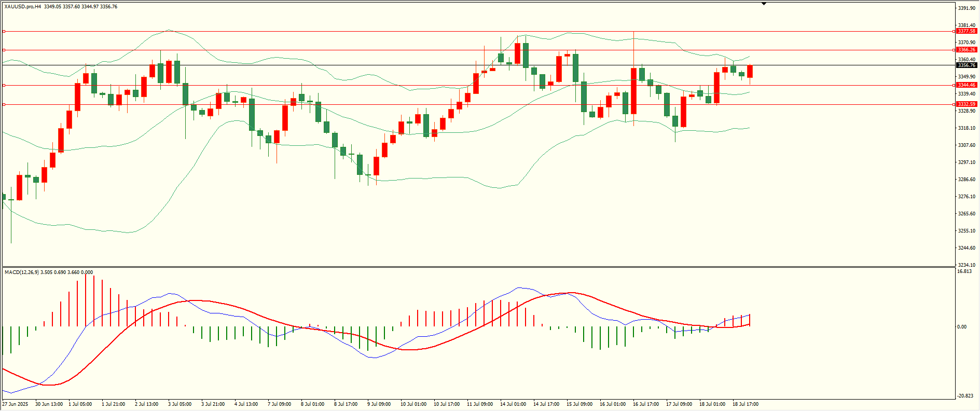Click the XAUUSD.pro,H4 chart title text
Viewport: 980px width, 411px height.
pyautogui.click(x=23, y=7)
